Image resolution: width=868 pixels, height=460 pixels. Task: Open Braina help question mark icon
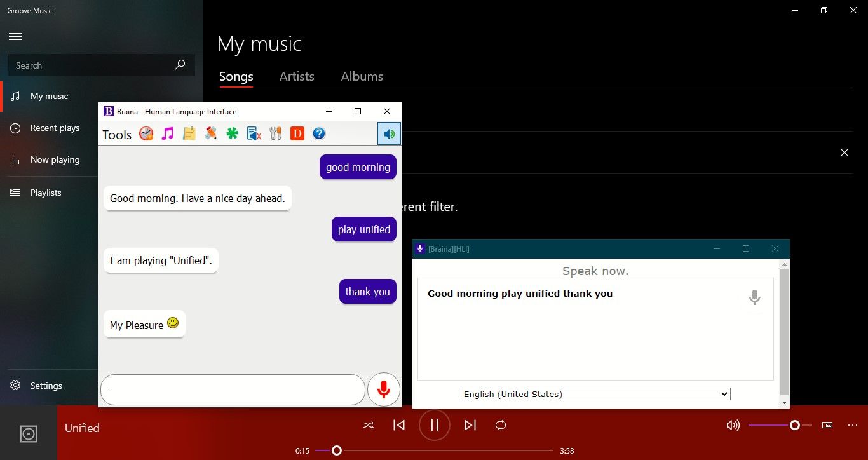pos(319,133)
